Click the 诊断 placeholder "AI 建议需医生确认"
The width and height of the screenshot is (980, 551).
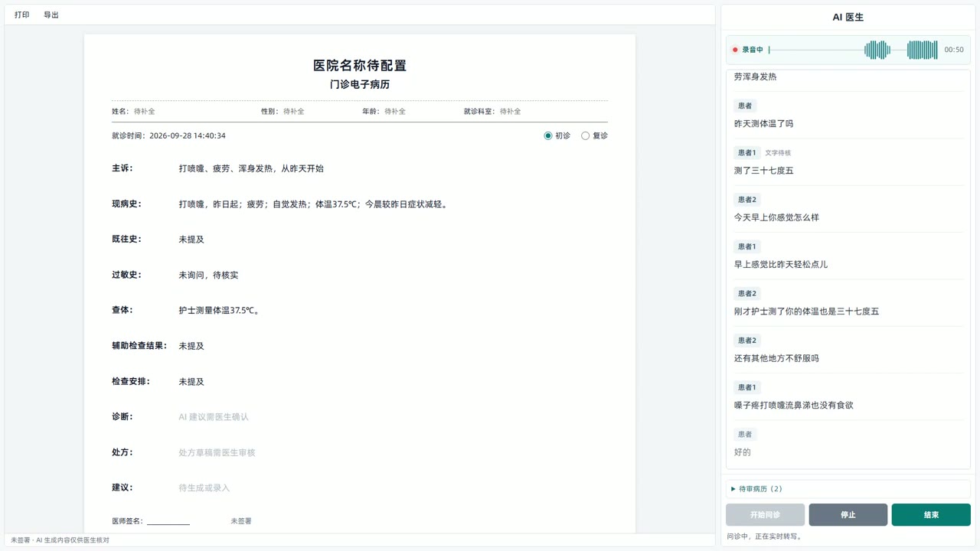click(214, 417)
